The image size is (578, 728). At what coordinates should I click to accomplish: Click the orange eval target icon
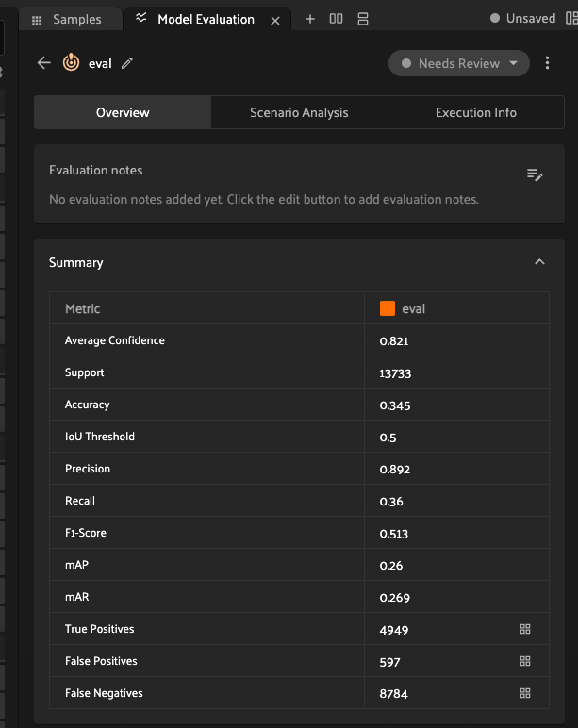[71, 62]
